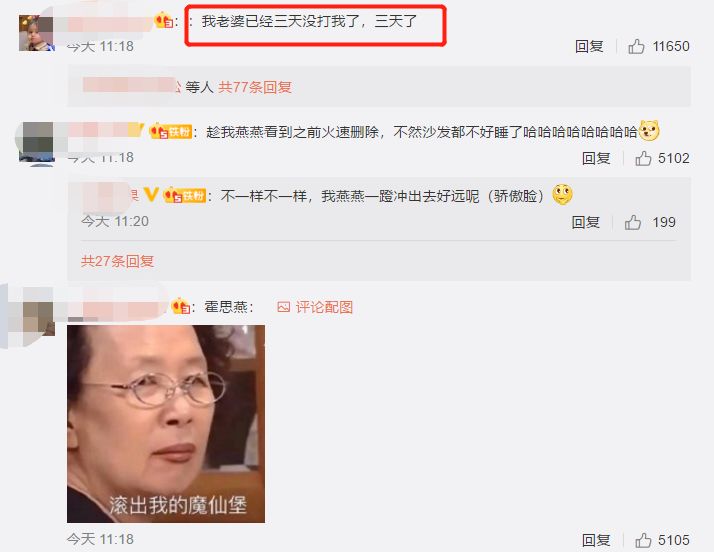The width and height of the screenshot is (714, 552).
Task: Like the reply with 199 likes
Action: [x=632, y=222]
